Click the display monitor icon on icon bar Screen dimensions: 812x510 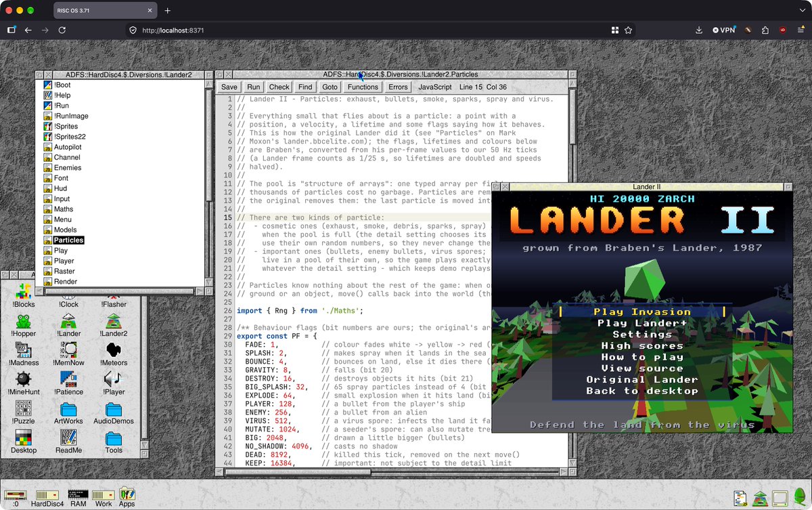pyautogui.click(x=780, y=498)
